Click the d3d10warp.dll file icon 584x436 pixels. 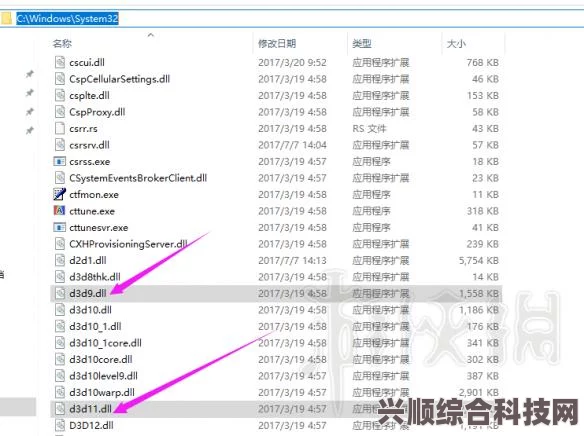pyautogui.click(x=60, y=392)
